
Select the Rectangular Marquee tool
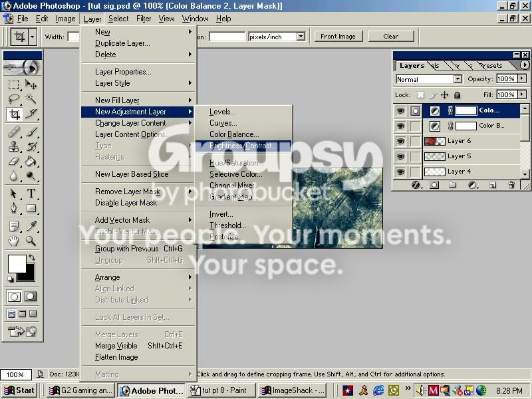(x=13, y=84)
